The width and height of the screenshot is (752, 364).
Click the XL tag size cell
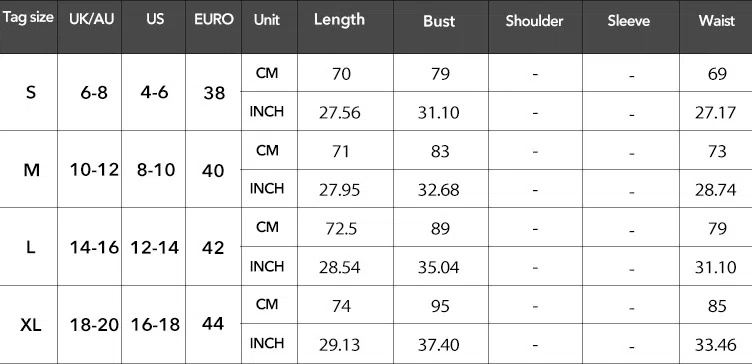[31, 326]
